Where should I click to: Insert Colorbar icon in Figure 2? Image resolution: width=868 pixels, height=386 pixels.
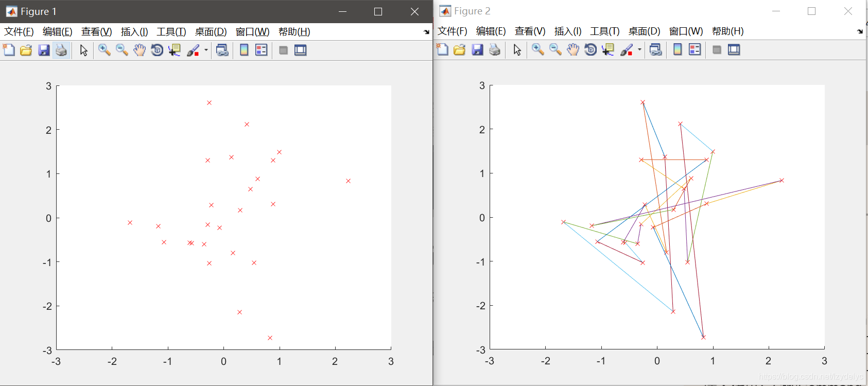tap(678, 49)
